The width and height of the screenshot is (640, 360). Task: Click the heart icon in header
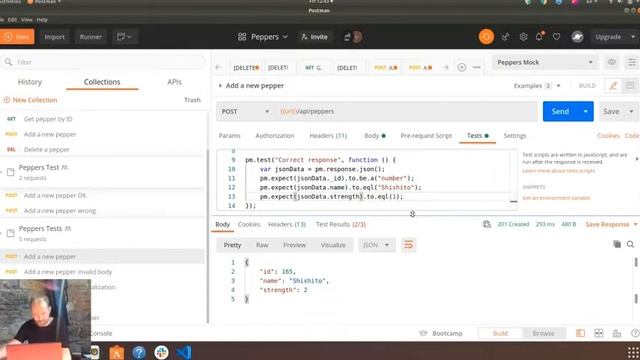(556, 37)
